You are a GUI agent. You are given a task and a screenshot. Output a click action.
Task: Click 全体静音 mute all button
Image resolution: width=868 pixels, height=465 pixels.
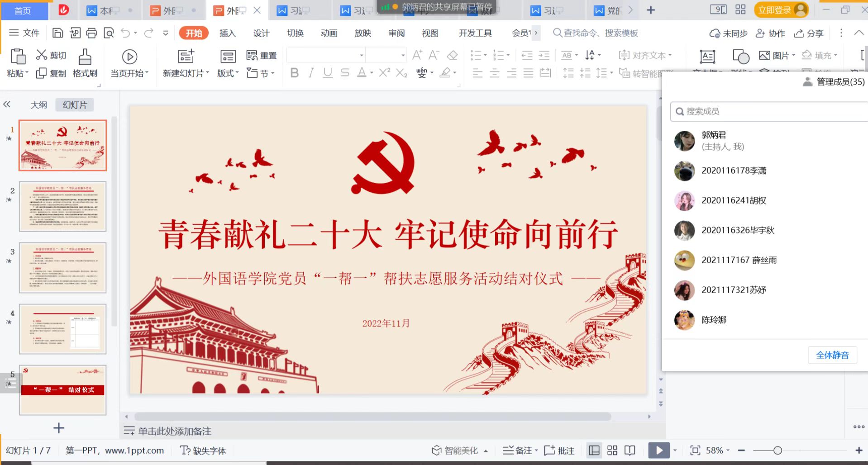(832, 355)
